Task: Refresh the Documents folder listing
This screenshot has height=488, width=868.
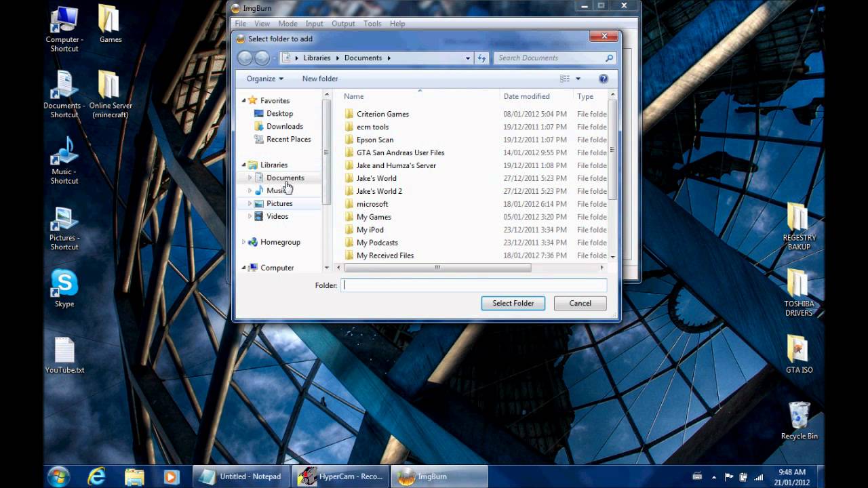Action: pyautogui.click(x=481, y=58)
